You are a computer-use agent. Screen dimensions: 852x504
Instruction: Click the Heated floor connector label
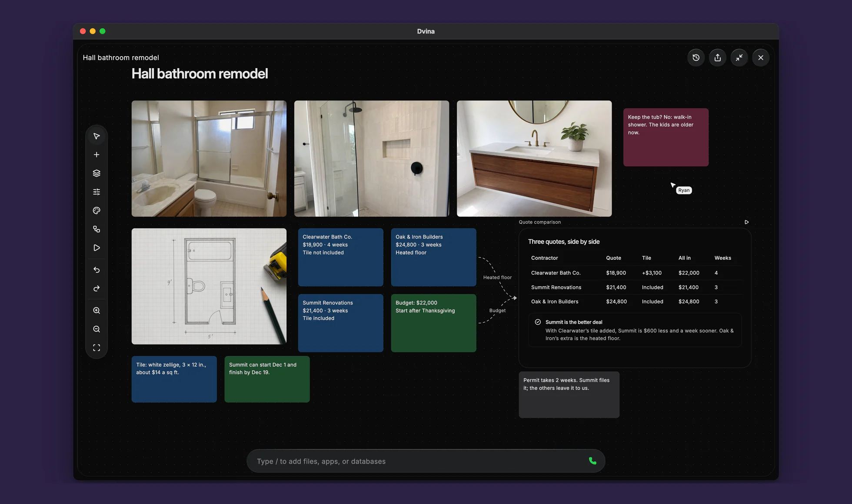pos(497,278)
